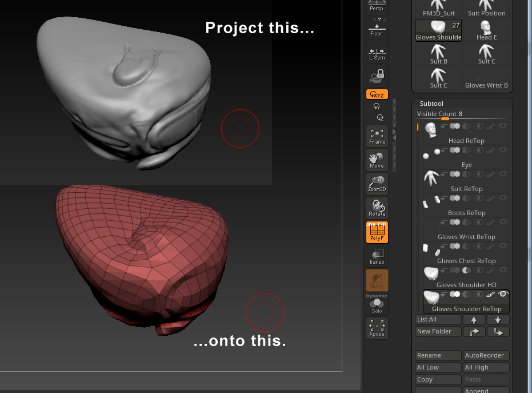
Task: Click the Frame view button
Action: coord(377,136)
